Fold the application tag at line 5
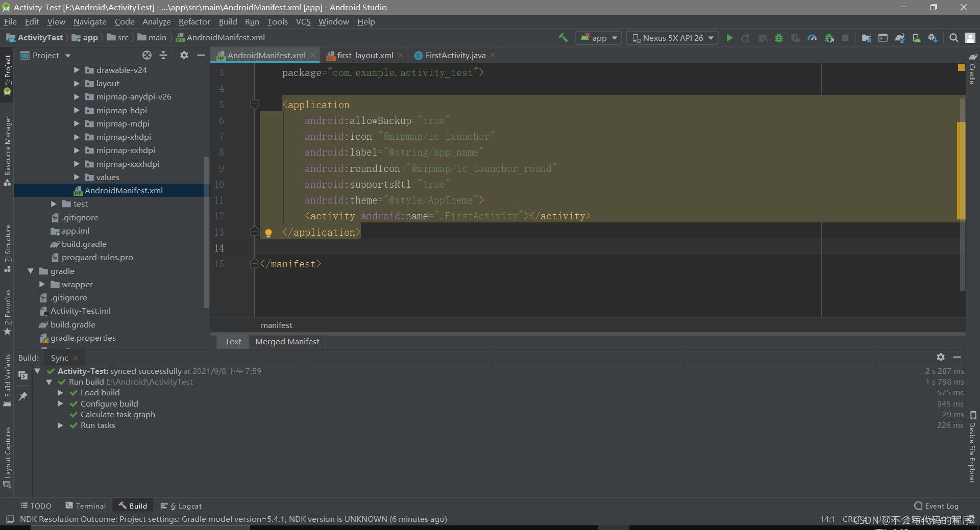The height and width of the screenshot is (530, 980). (255, 105)
